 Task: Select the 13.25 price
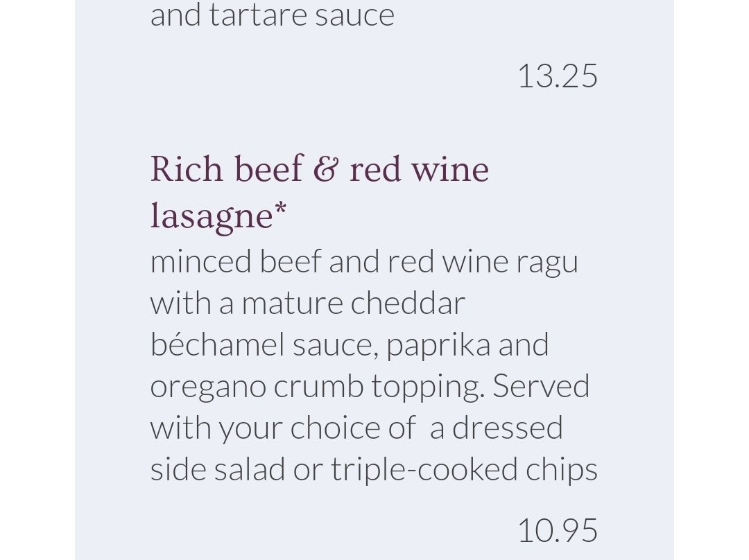pyautogui.click(x=558, y=76)
